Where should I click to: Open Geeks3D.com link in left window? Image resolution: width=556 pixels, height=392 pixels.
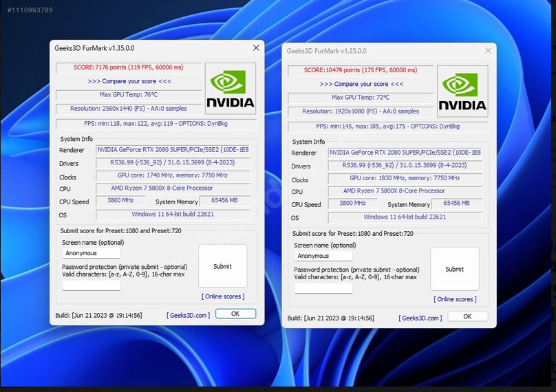pyautogui.click(x=189, y=315)
